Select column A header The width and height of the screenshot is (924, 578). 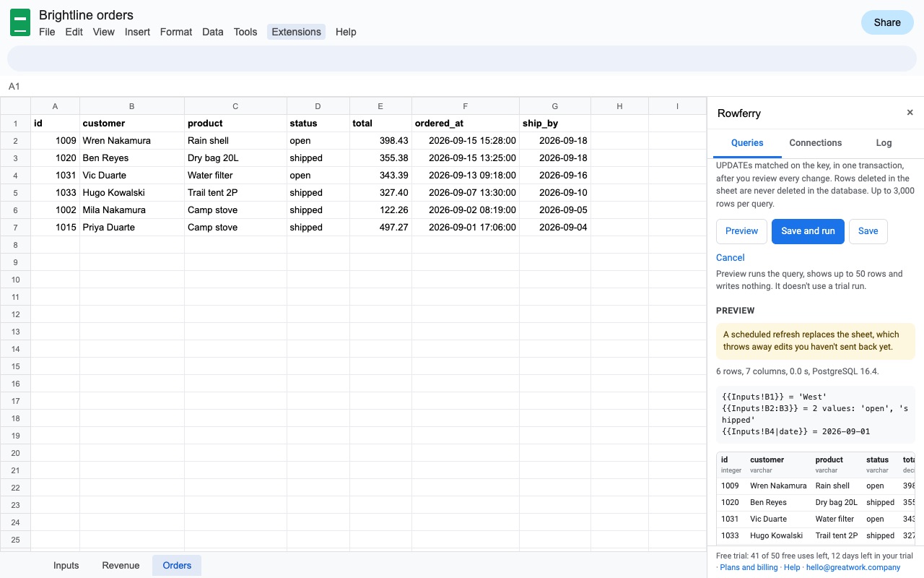coord(55,106)
